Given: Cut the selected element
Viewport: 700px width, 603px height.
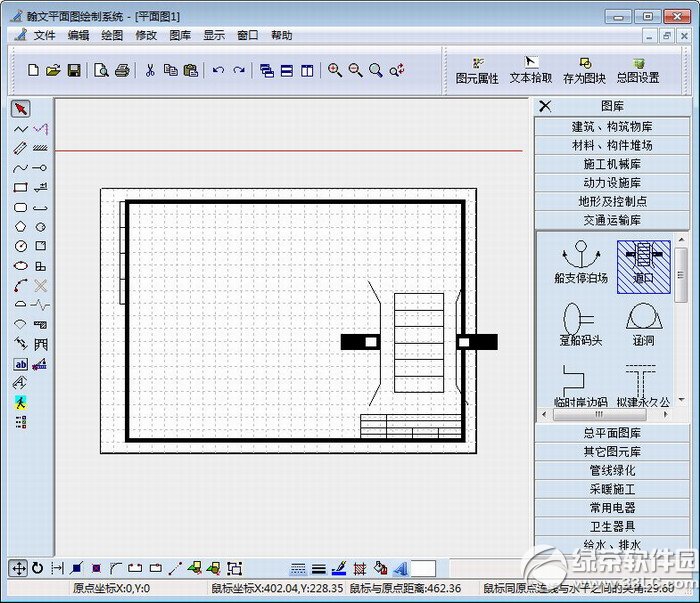Looking at the screenshot, I should 150,70.
